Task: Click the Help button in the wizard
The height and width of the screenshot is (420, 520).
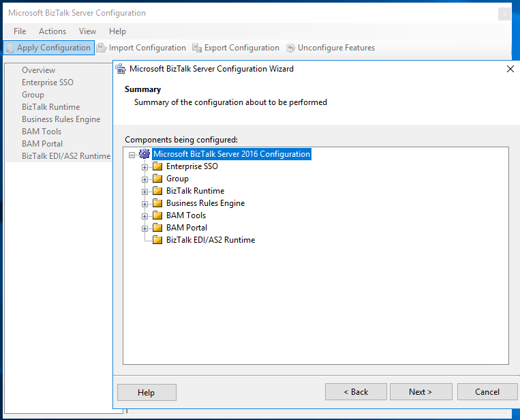Action: click(x=147, y=393)
